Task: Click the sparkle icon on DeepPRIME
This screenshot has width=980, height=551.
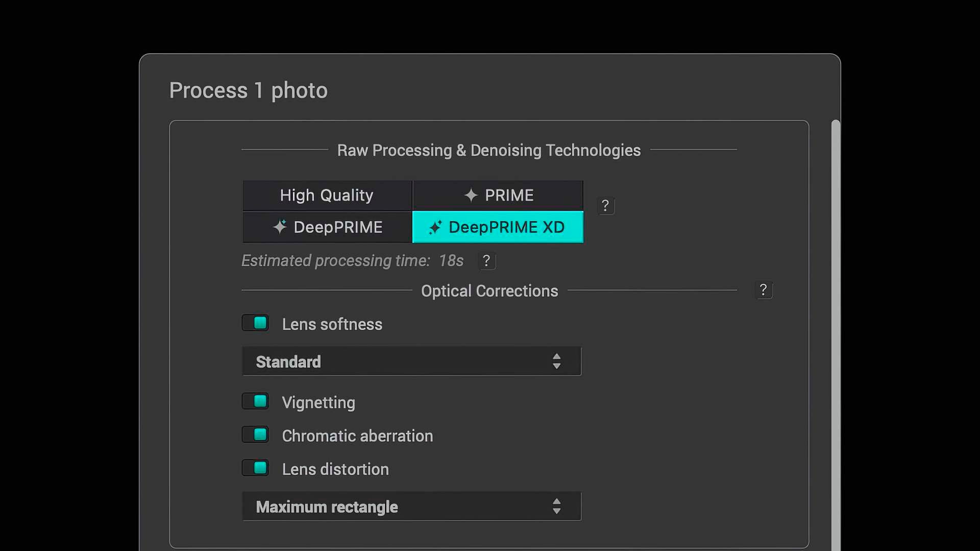Action: [280, 227]
